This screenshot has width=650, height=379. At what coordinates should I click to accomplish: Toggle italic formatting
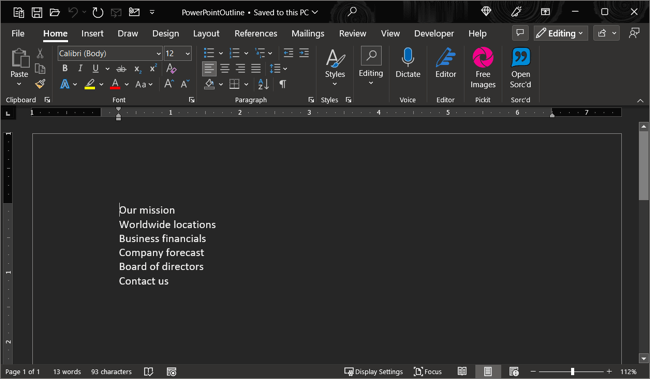coord(80,68)
